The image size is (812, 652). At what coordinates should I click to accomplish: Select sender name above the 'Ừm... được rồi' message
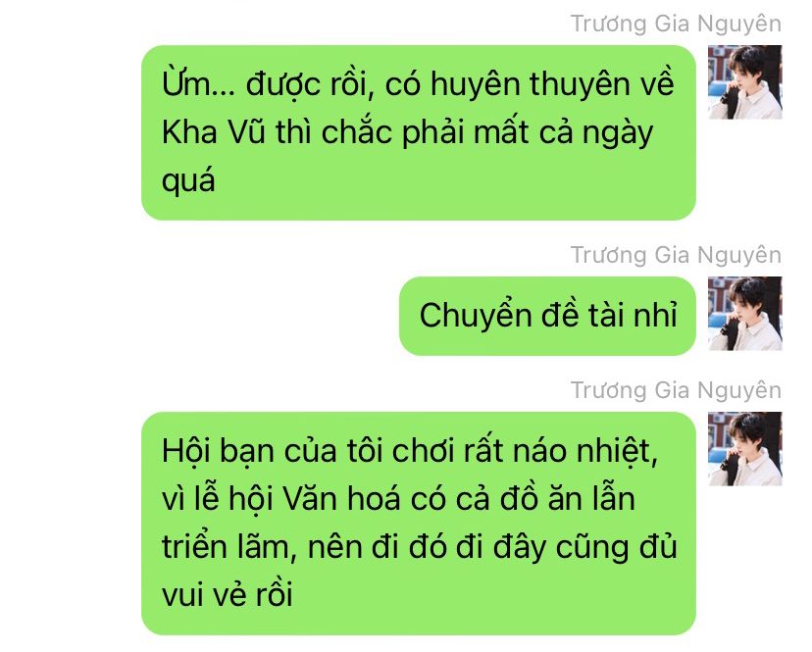(x=676, y=25)
